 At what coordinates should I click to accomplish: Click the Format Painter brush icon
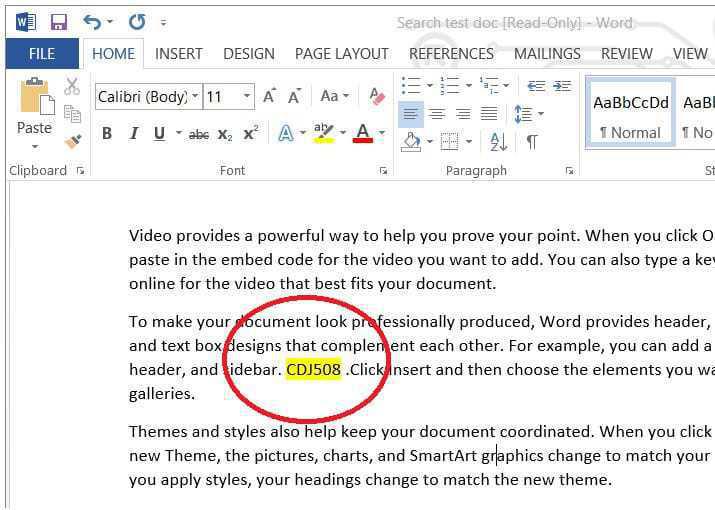coord(72,141)
